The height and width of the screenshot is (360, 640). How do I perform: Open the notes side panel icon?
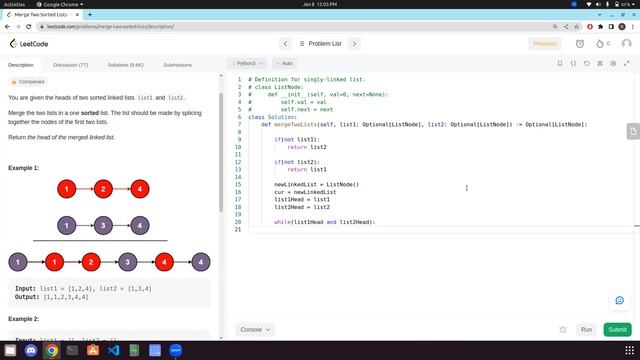tap(633, 131)
